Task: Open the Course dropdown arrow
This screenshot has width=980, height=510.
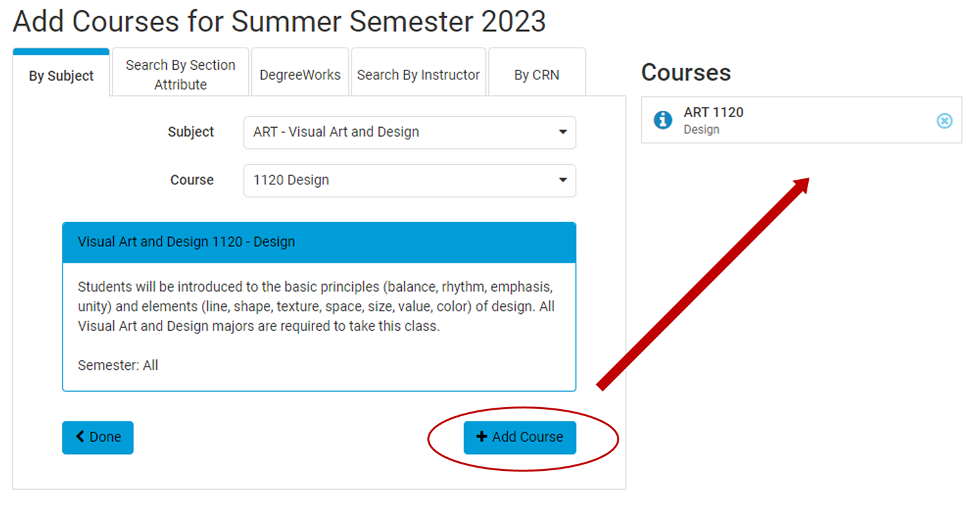Action: (x=563, y=180)
